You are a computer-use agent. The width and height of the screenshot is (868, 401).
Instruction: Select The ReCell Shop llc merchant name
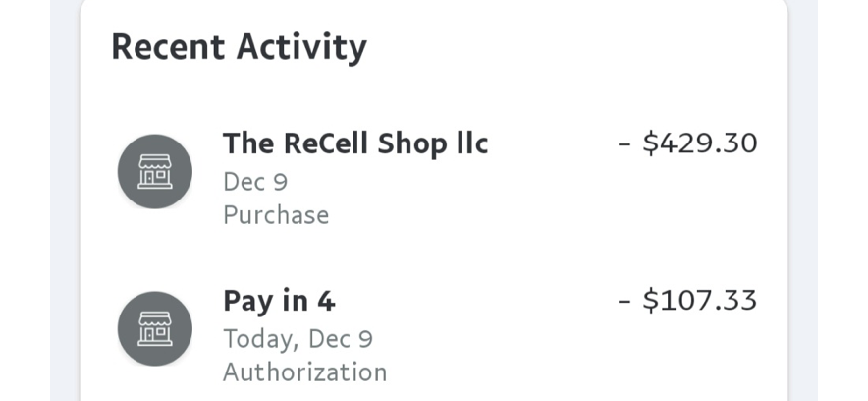pos(355,144)
